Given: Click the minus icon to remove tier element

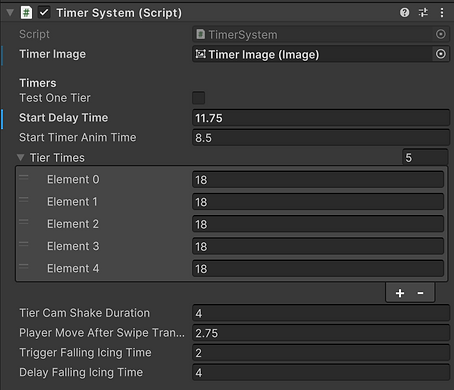Looking at the screenshot, I should (x=420, y=293).
